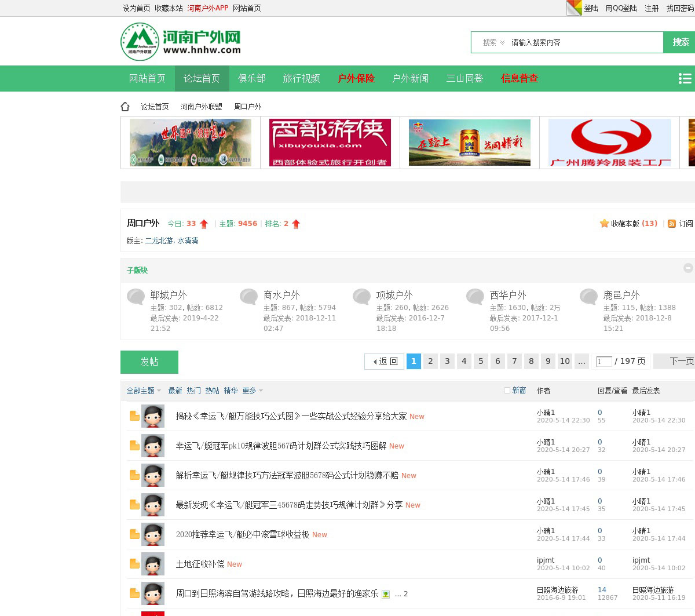This screenshot has width=695, height=616.
Task: Go to 户外保险 in navigation bar
Action: (356, 79)
